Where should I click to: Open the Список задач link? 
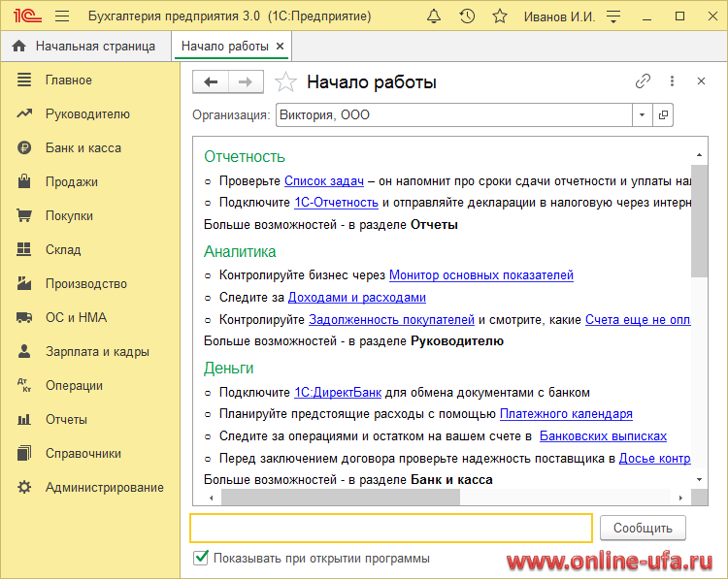click(x=323, y=180)
